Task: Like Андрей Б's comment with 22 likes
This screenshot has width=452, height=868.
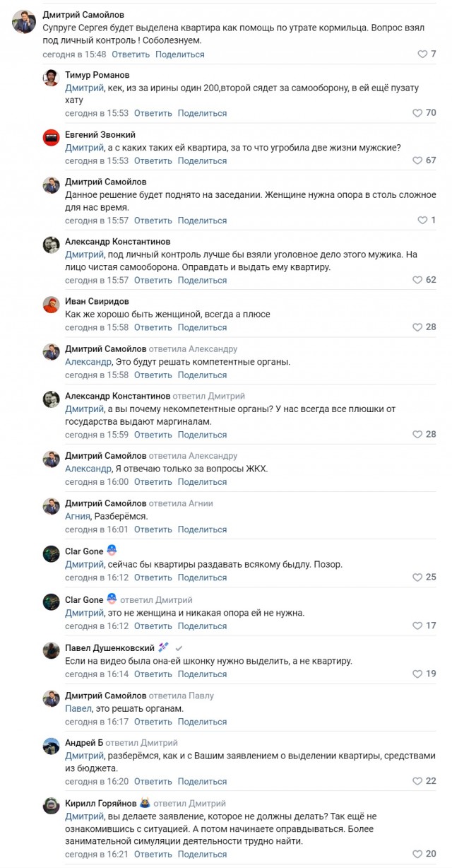Action: 417,781
